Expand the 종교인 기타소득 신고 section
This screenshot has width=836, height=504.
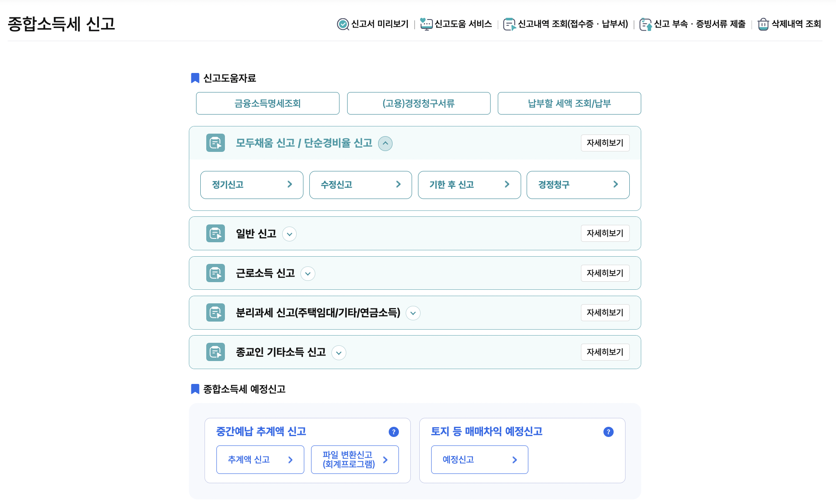(339, 353)
